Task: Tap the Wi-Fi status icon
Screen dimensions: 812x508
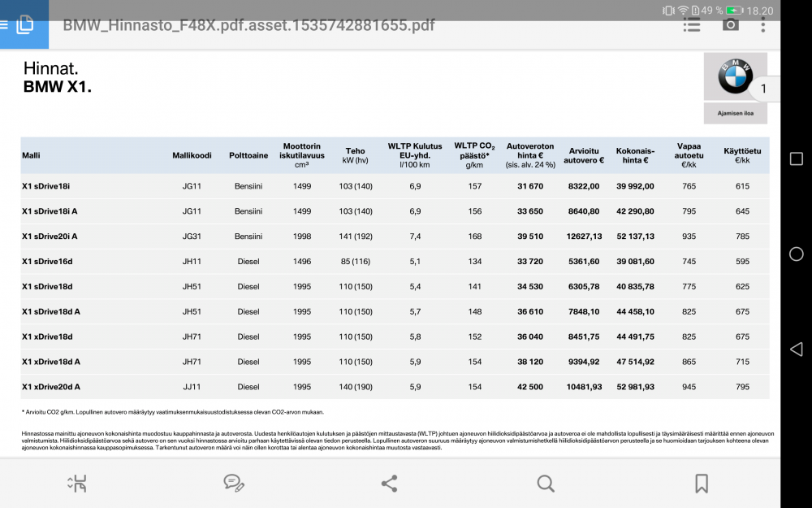Action: click(683, 11)
